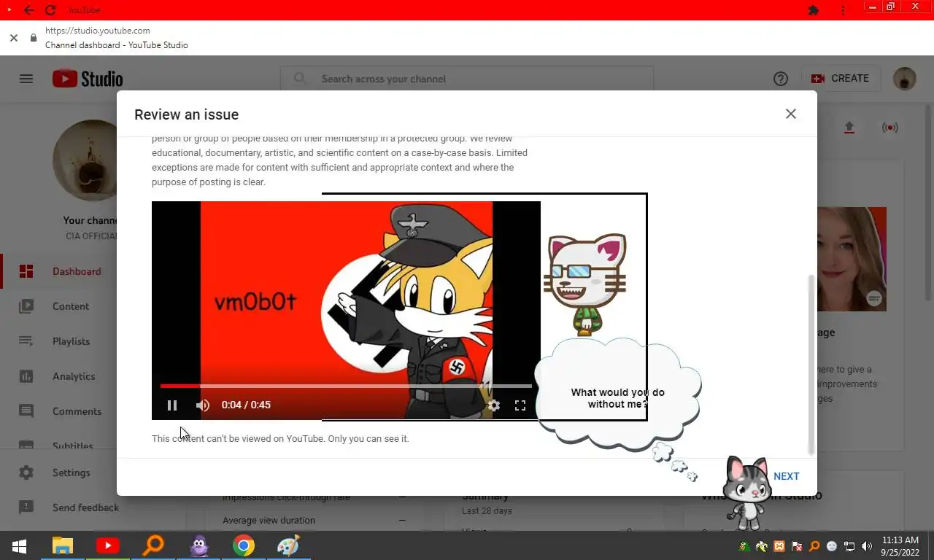Click the upload videos icon
The height and width of the screenshot is (560, 934).
[849, 128]
